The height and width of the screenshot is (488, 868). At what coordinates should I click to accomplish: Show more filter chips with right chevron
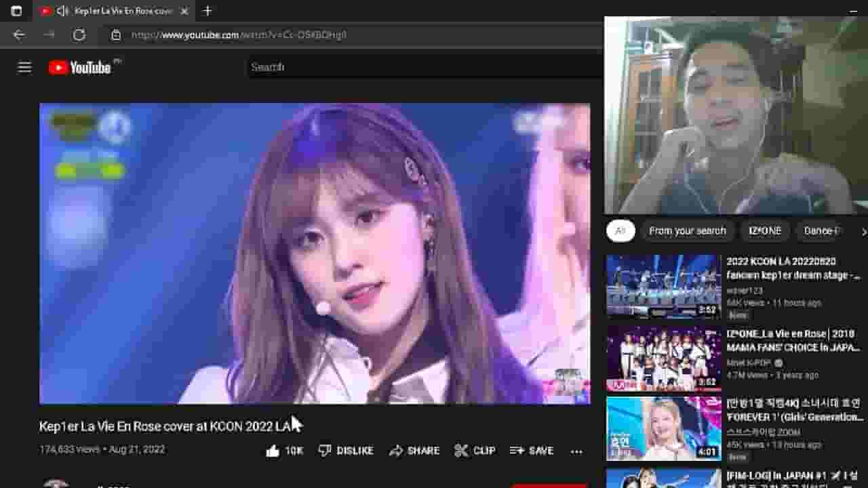coord(863,232)
